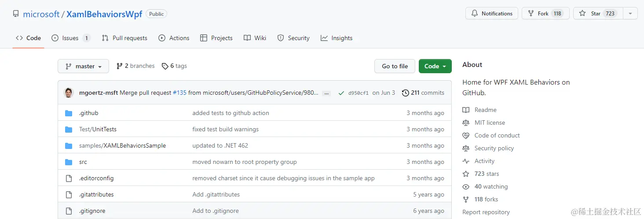Open the XamlBehaviorsWpf repository link
This screenshot has height=219, width=644.
pyautogui.click(x=104, y=14)
